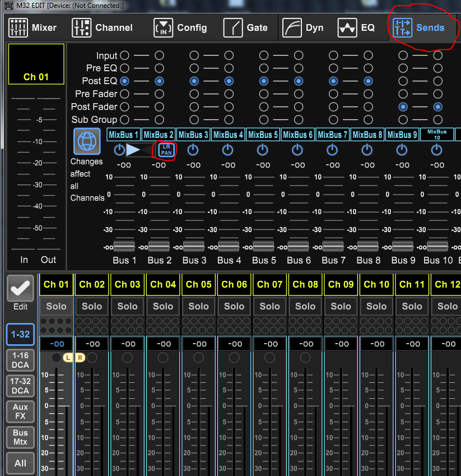The width and height of the screenshot is (461, 476).
Task: Click the Bus 5 send fader handle
Action: (x=263, y=246)
